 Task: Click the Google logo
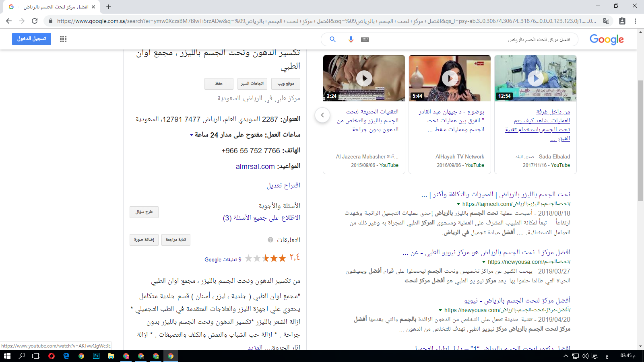click(x=607, y=39)
